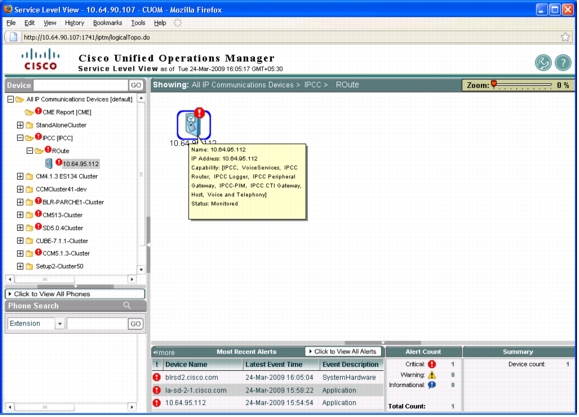Expand the CM4.1.3 ES134 Cluster node
This screenshot has width=579, height=417.
20,176
